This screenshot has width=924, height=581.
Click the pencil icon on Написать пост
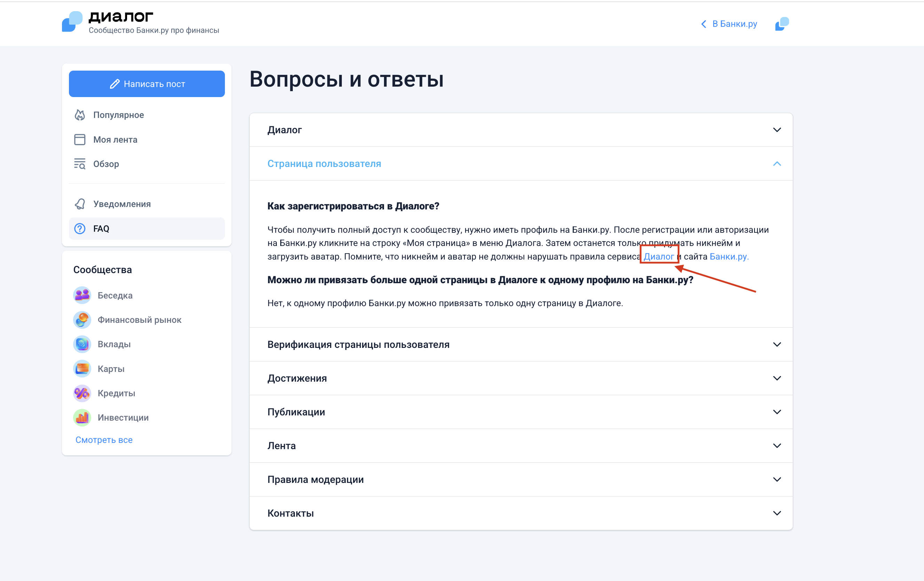click(114, 84)
